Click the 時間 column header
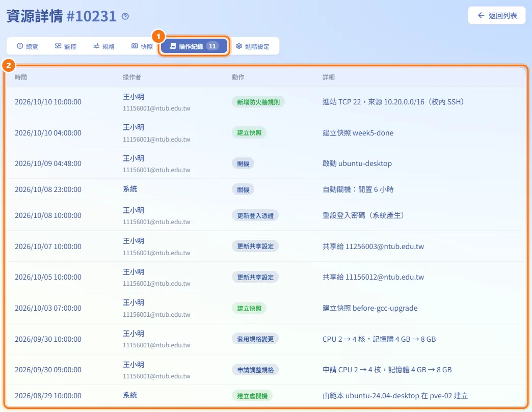Screen dimensions: 532x412 21,77
